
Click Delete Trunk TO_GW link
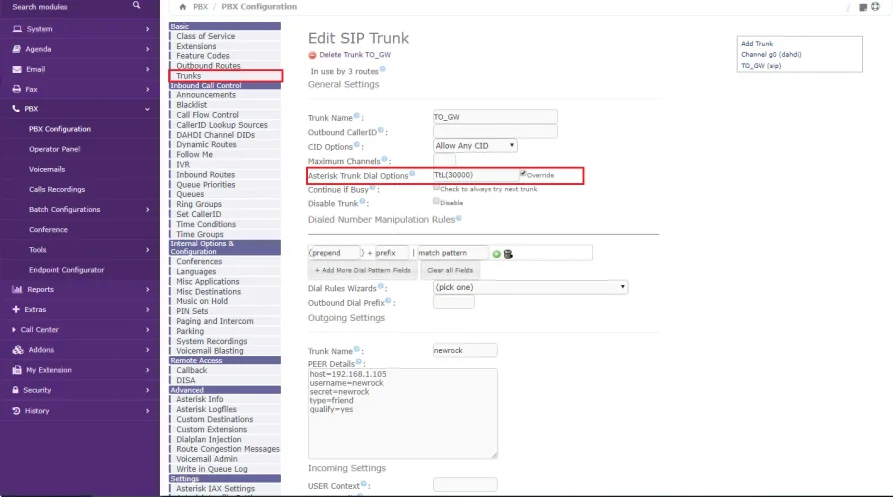(x=355, y=55)
